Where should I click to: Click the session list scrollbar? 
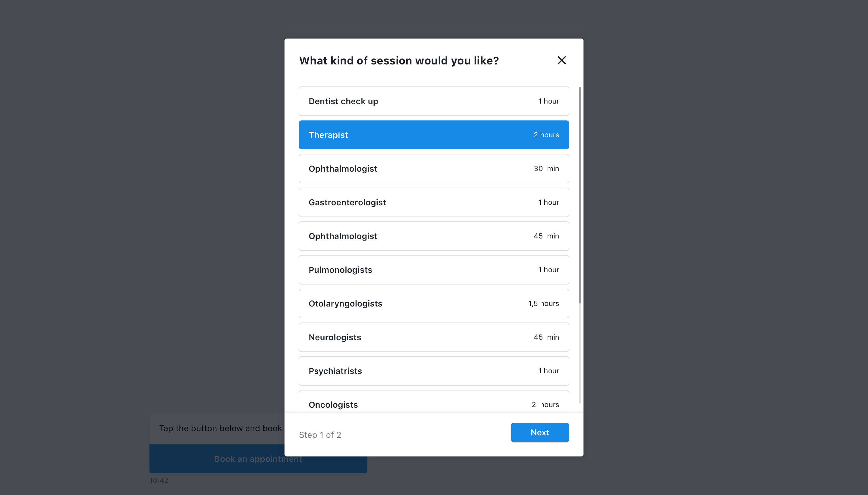click(x=580, y=195)
